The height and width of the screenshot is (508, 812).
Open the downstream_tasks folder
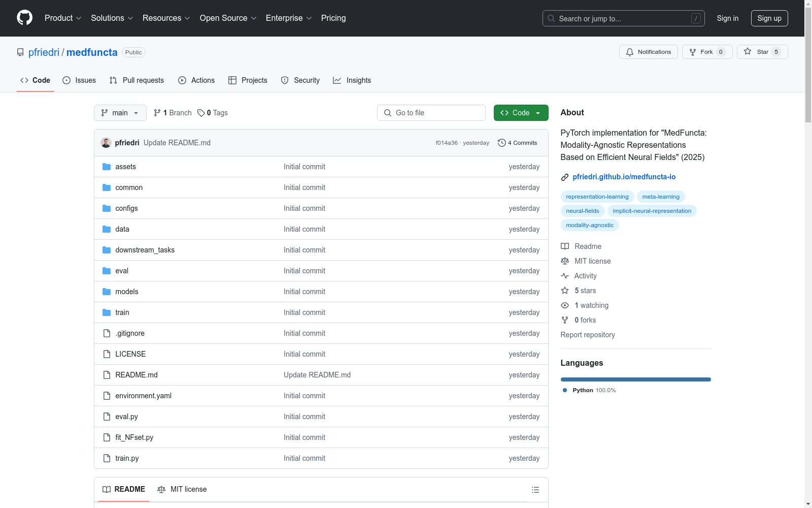pos(145,250)
